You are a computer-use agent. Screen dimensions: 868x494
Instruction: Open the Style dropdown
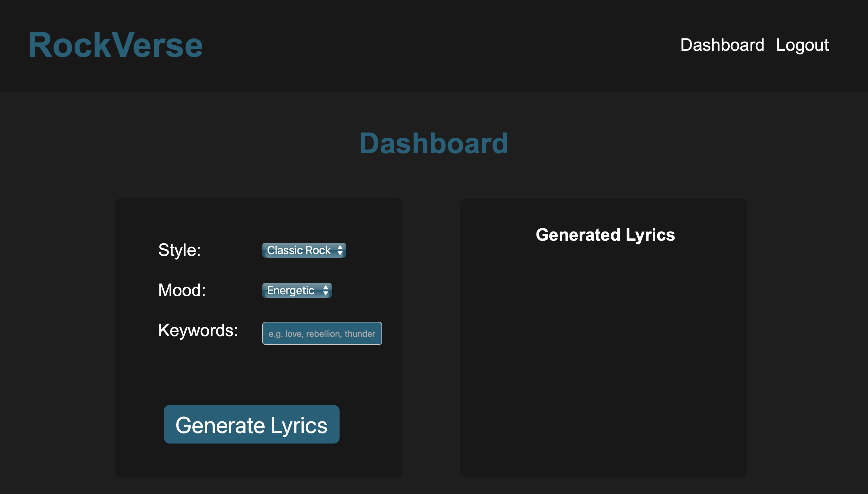point(304,250)
